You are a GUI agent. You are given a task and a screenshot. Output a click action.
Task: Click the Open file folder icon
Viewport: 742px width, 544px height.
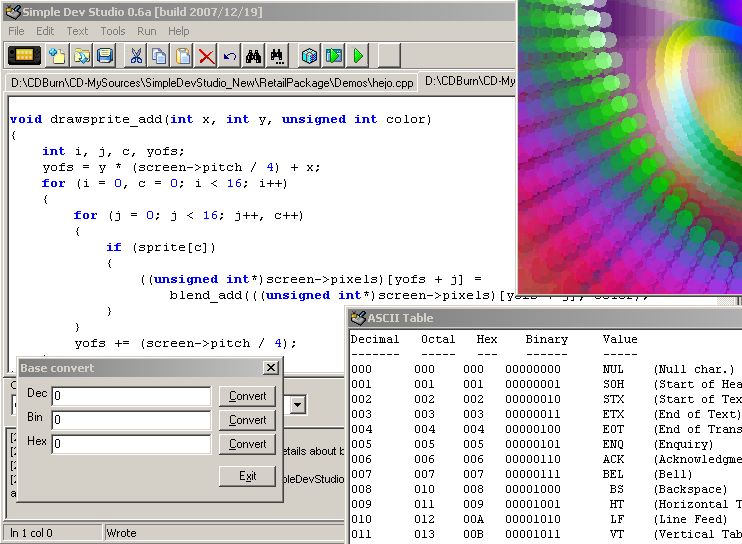tap(81, 56)
